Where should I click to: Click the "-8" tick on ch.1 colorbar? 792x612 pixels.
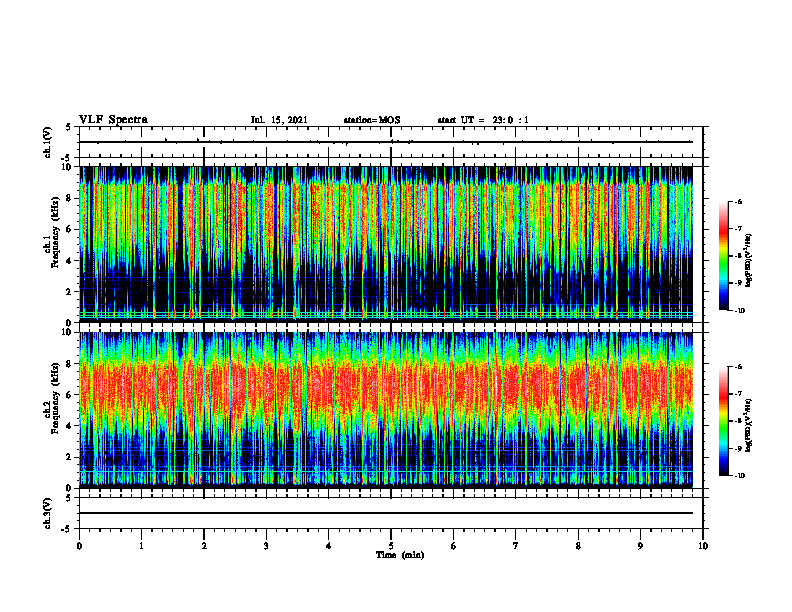click(x=738, y=256)
